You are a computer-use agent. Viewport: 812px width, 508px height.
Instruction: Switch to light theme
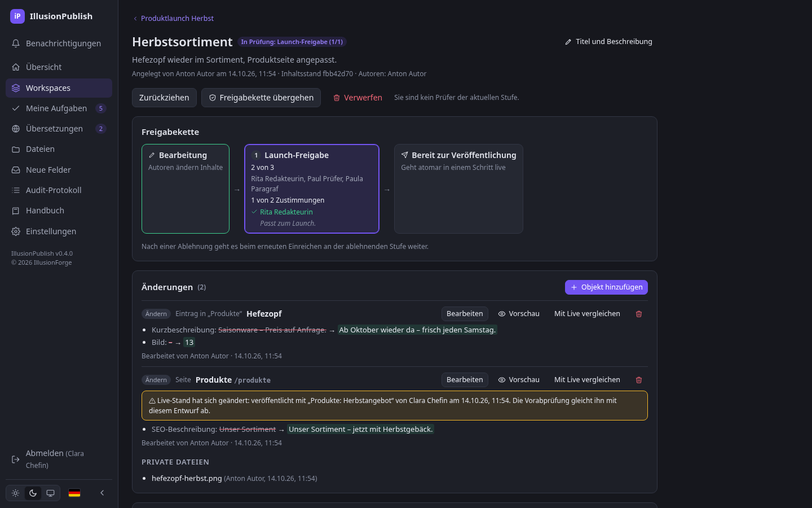15,493
